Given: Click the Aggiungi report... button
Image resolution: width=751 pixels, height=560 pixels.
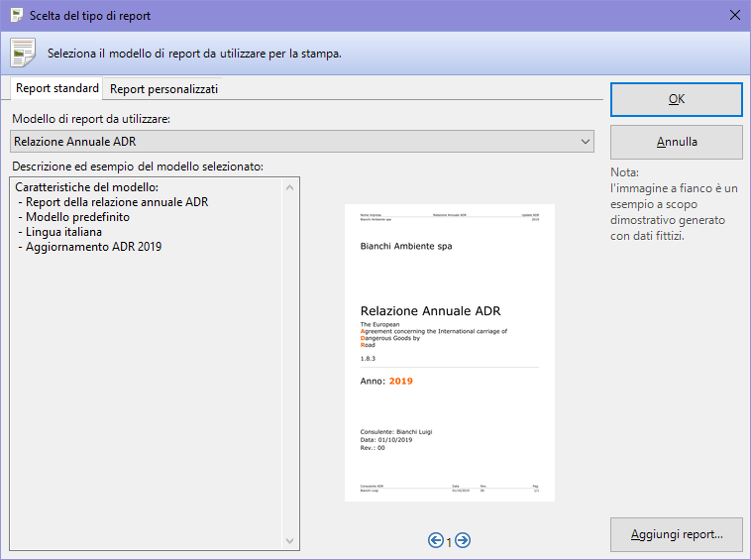Looking at the screenshot, I should [676, 534].
